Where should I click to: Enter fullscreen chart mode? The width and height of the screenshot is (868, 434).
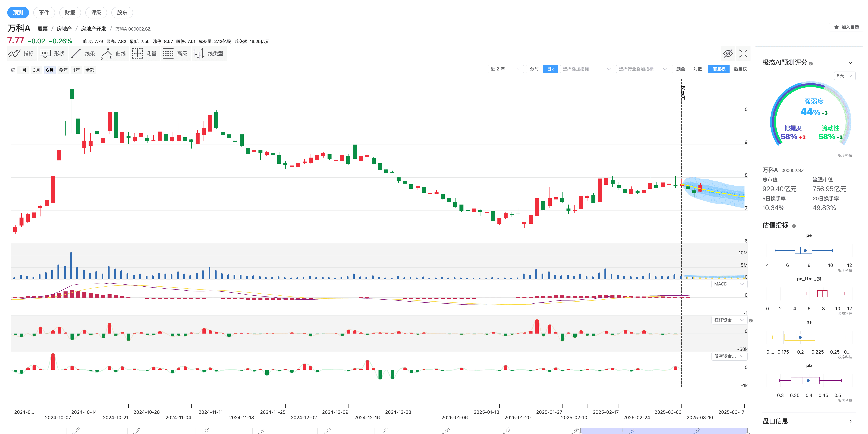(743, 53)
